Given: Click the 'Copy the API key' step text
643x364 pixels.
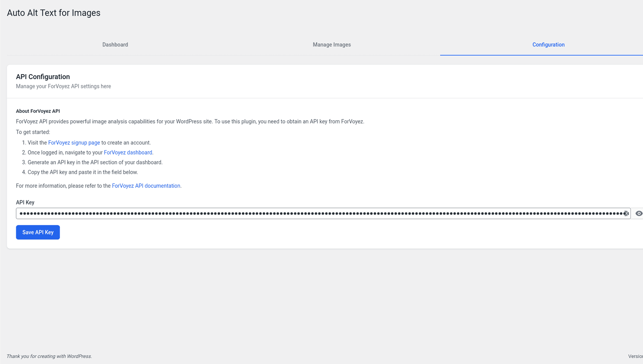Looking at the screenshot, I should (x=82, y=172).
